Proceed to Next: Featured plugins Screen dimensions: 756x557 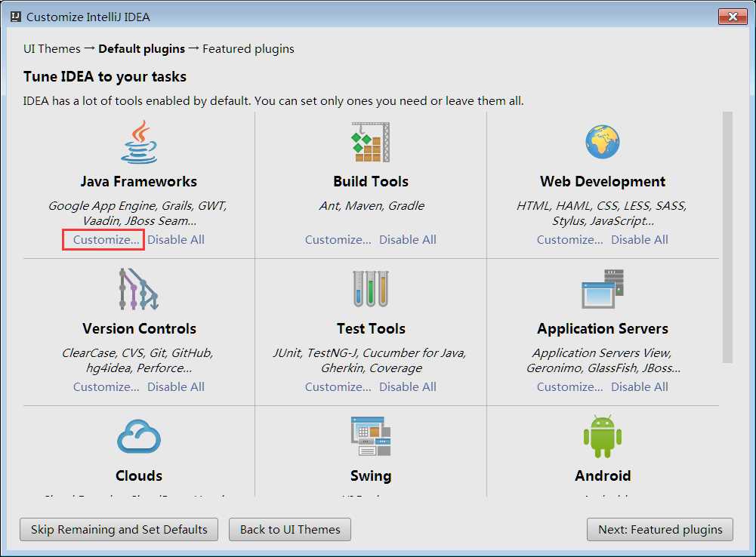click(660, 530)
